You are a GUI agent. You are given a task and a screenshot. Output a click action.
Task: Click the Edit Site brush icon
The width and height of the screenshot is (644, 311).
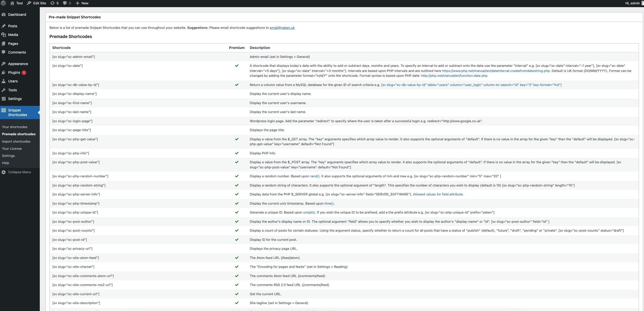(29, 3)
